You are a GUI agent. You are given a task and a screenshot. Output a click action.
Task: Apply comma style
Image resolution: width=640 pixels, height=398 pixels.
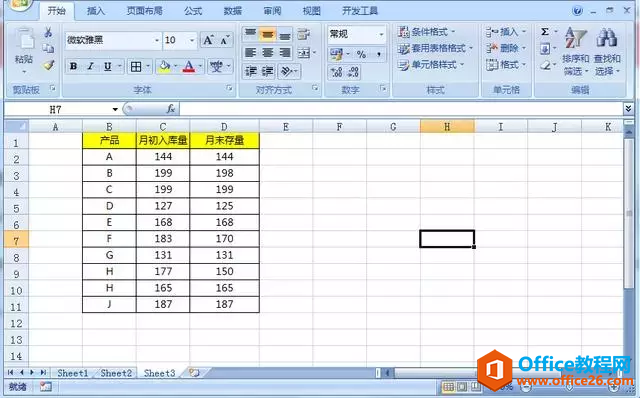[x=379, y=54]
